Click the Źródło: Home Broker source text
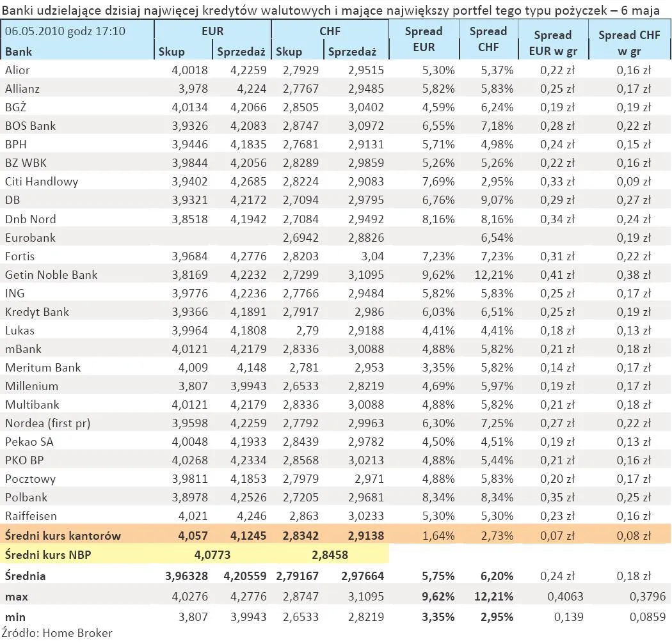672x644 pixels. [56, 632]
